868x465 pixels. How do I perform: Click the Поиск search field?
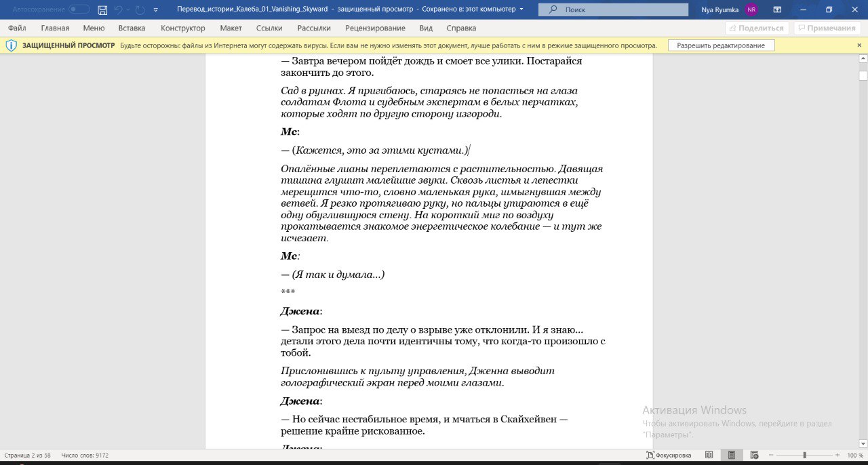coord(613,9)
